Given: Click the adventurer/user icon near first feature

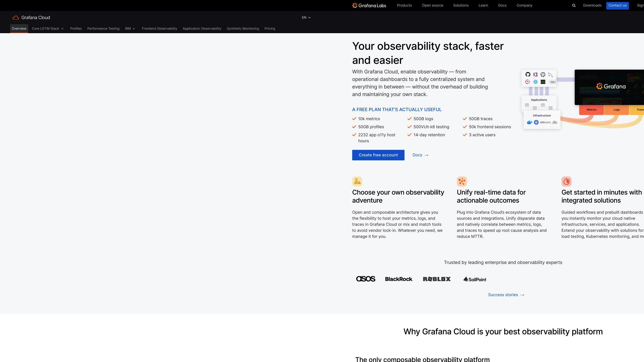Looking at the screenshot, I should tap(357, 181).
